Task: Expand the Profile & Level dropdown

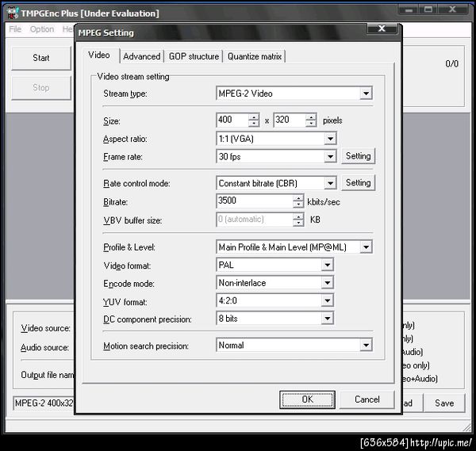Action: tap(366, 247)
